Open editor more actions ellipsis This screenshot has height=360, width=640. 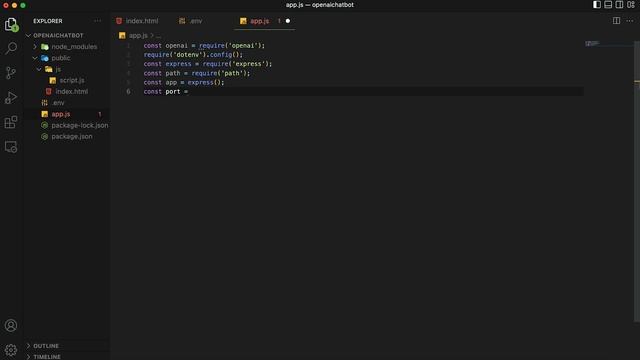(630, 20)
